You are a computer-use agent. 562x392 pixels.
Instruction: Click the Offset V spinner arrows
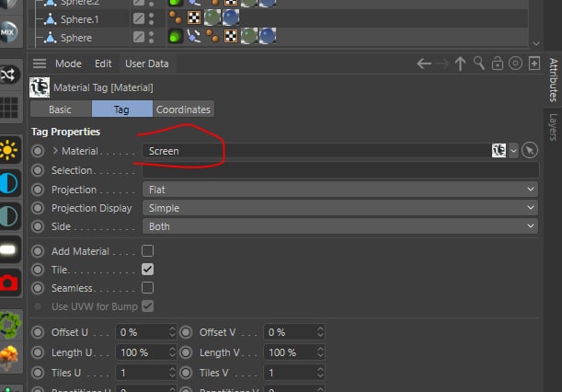pyautogui.click(x=320, y=332)
